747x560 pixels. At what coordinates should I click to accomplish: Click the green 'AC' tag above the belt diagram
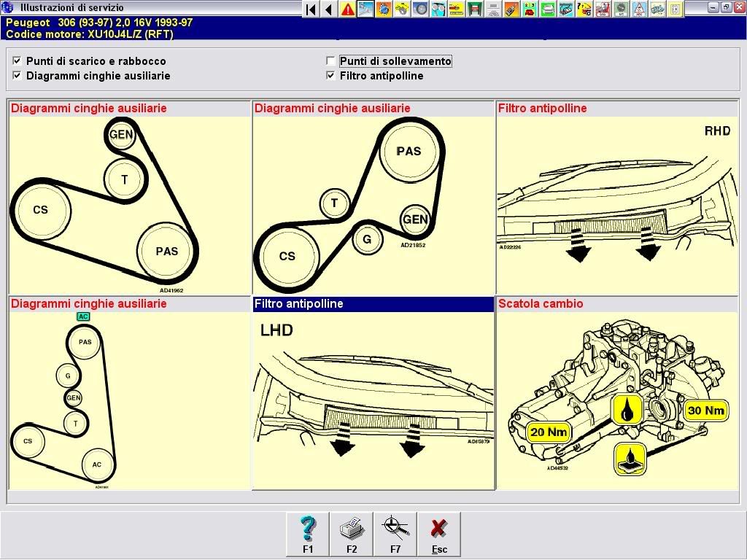tap(83, 316)
